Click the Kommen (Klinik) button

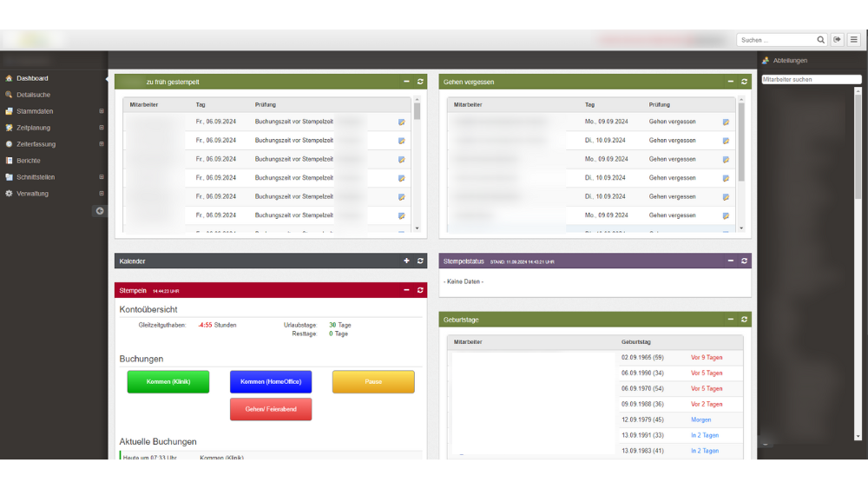pos(168,381)
